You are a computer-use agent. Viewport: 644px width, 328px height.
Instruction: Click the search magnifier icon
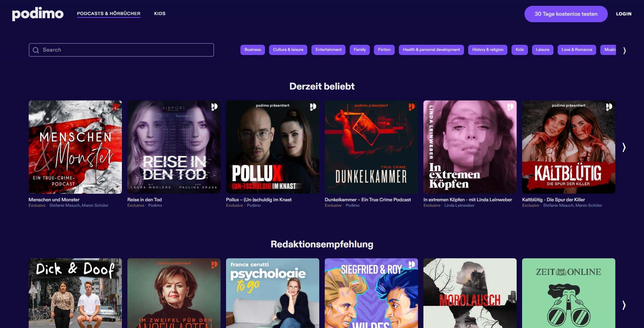[x=36, y=50]
